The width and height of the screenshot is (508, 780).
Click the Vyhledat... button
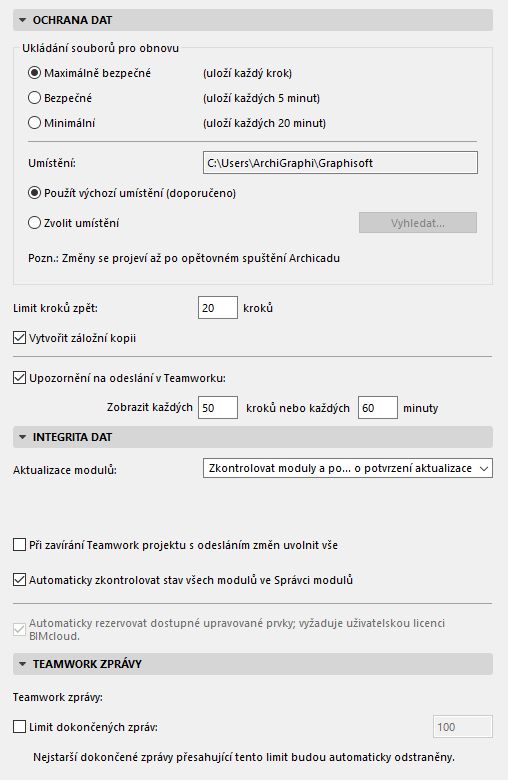[418, 223]
